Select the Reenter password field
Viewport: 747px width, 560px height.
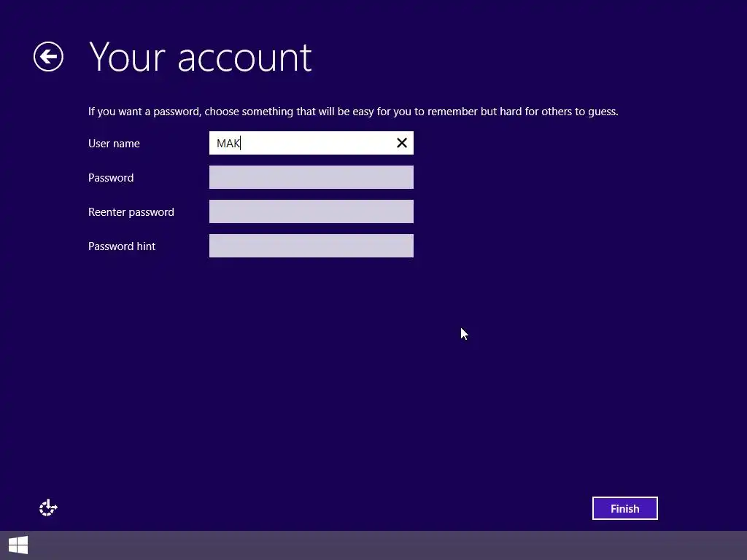click(x=311, y=211)
